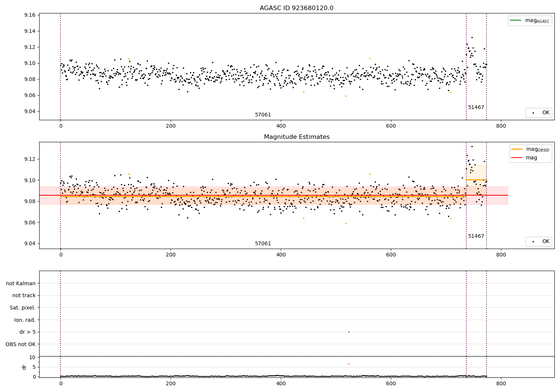Click the green line swatch in mag AGASC legend
The height and width of the screenshot is (392, 560).
click(x=516, y=20)
